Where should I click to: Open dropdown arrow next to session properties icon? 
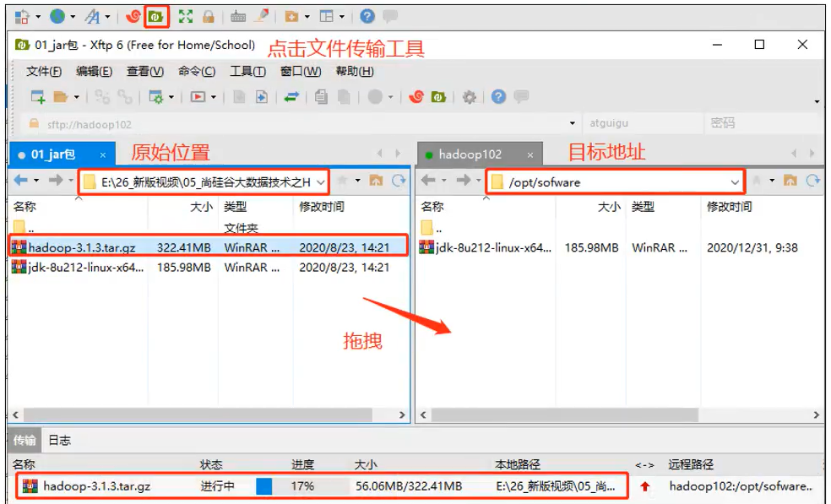point(171,97)
